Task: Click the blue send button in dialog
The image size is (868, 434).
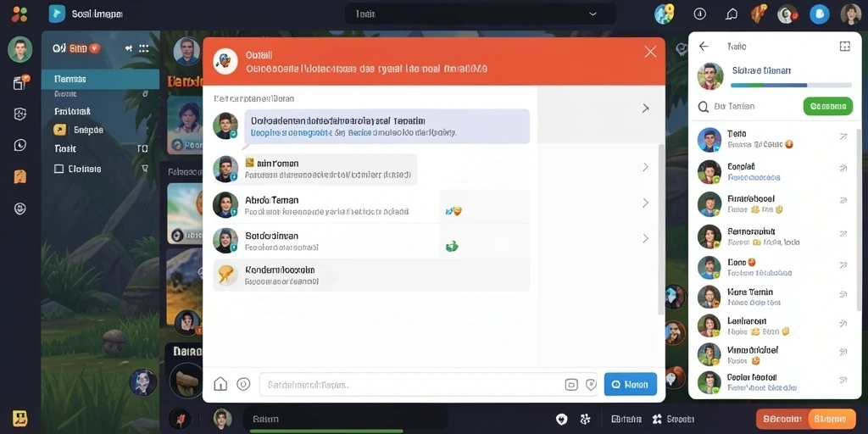Action: click(631, 384)
